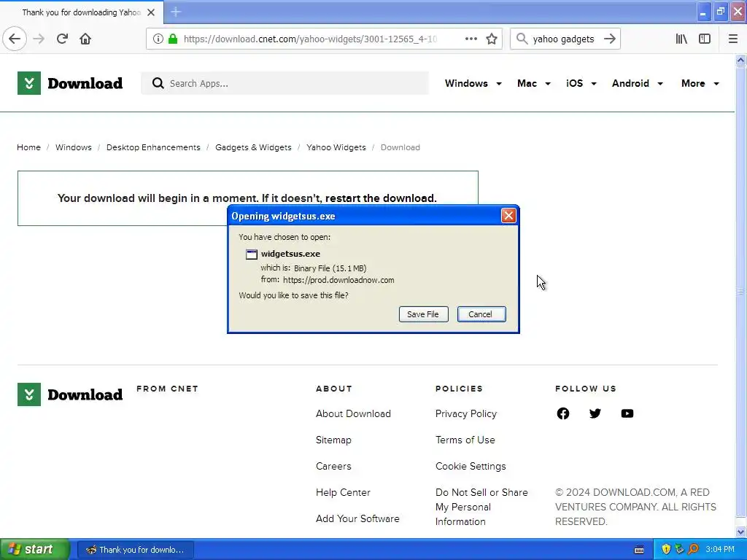Viewport: 747px width, 560px height.
Task: Open Windows breadcrumb link
Action: coord(74,147)
